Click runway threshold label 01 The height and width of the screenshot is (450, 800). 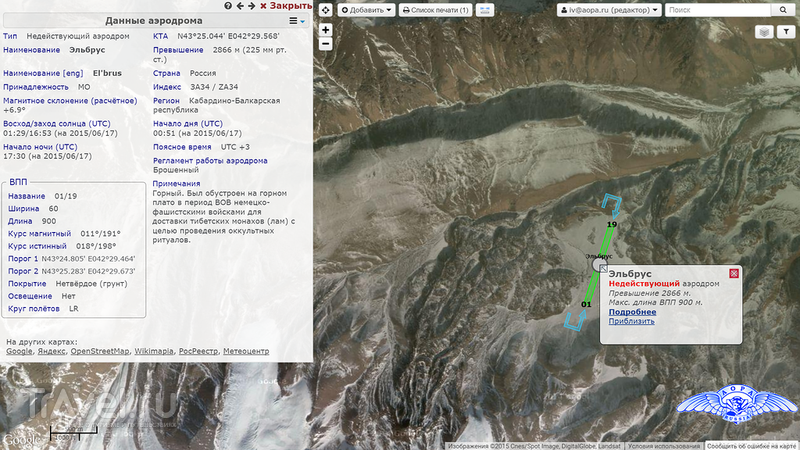tap(586, 305)
